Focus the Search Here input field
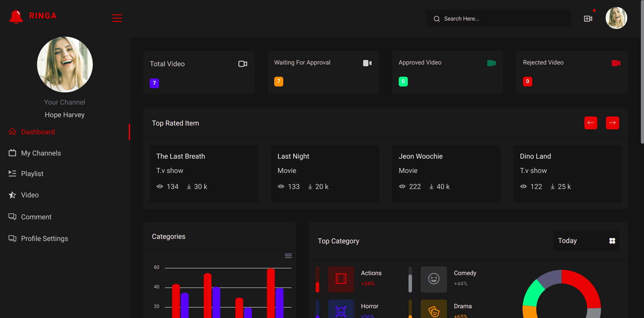Screen dimensions: 644x318 [x=499, y=18]
